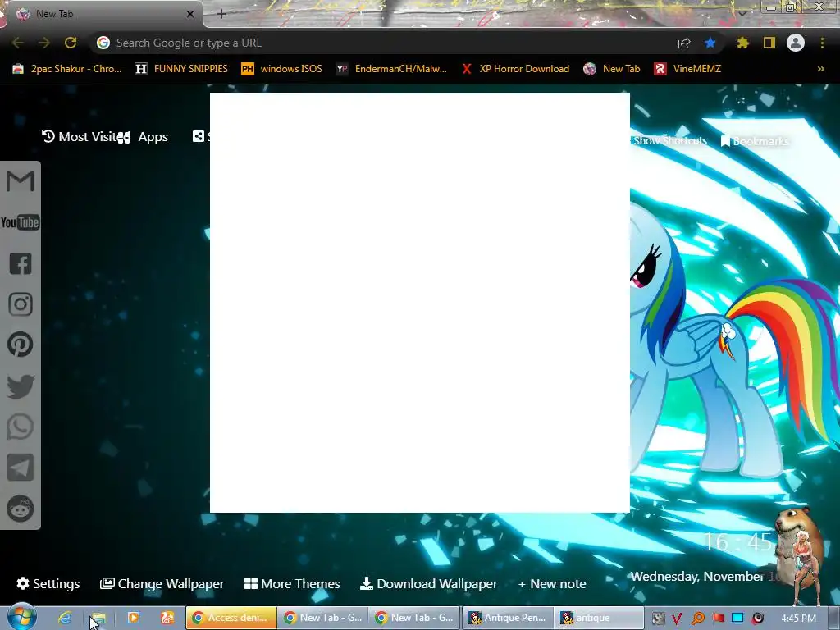Open the Most Visited menu
The width and height of the screenshot is (840, 630).
pyautogui.click(x=80, y=137)
